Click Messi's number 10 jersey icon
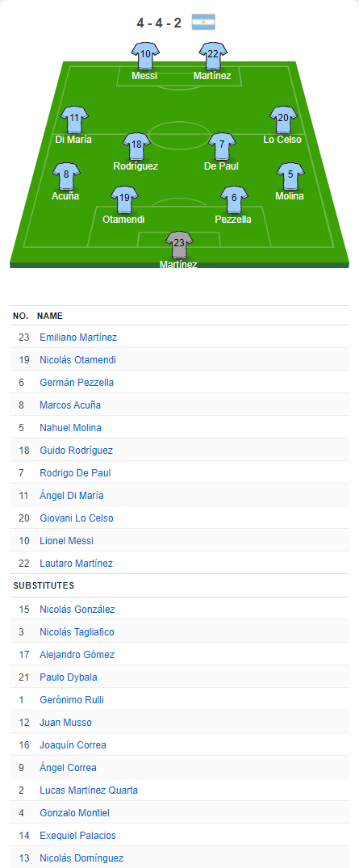359x868 pixels. pos(145,56)
